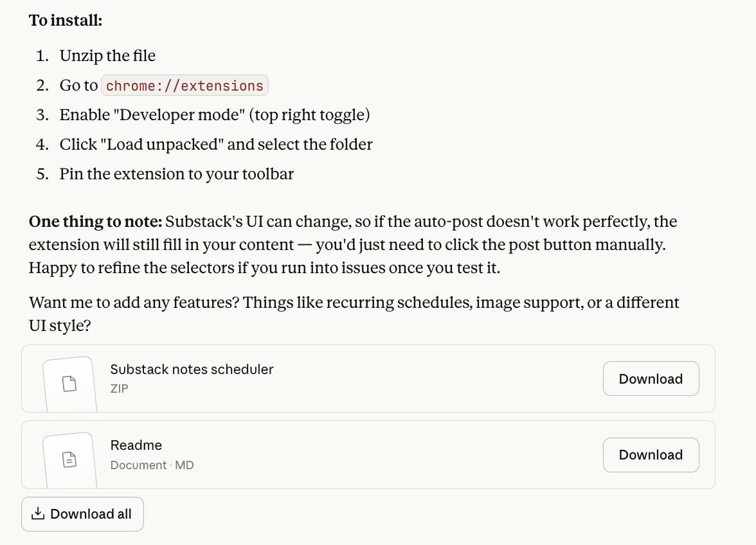
Task: Click the ZIP file type label
Action: click(119, 388)
